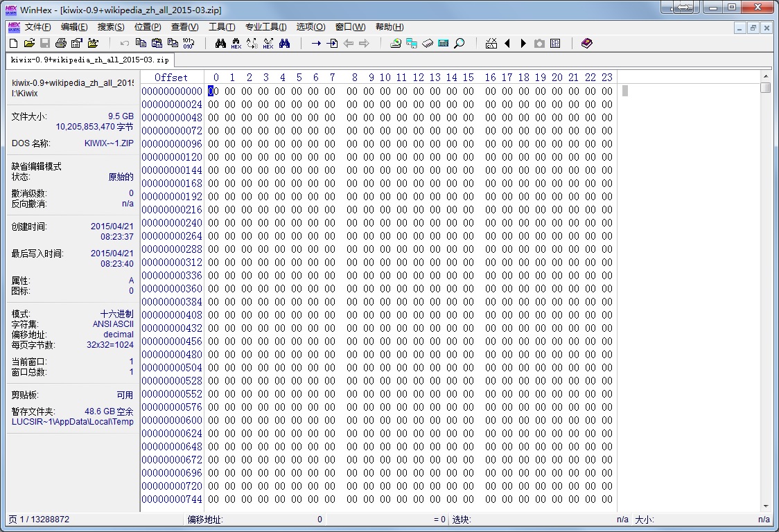Click offset row 00000000384
The width and height of the screenshot is (779, 532).
(x=172, y=301)
